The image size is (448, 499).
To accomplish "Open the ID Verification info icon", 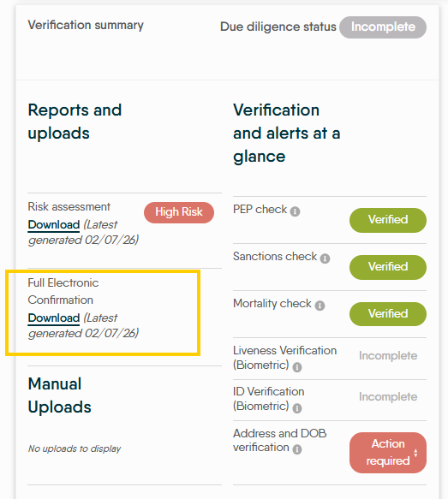I will click(x=297, y=408).
